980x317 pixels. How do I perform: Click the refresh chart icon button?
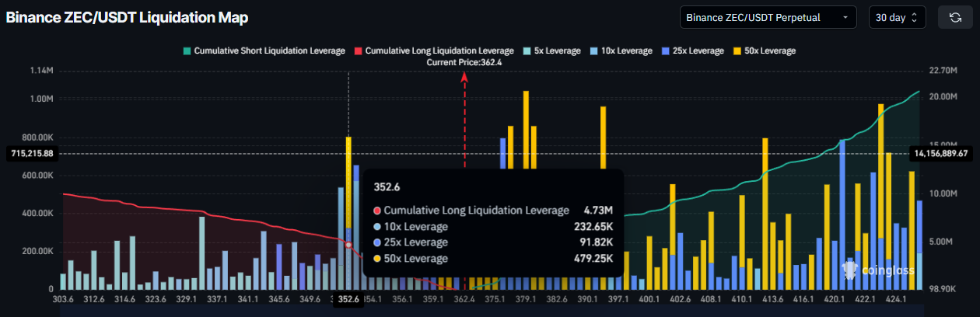click(954, 17)
